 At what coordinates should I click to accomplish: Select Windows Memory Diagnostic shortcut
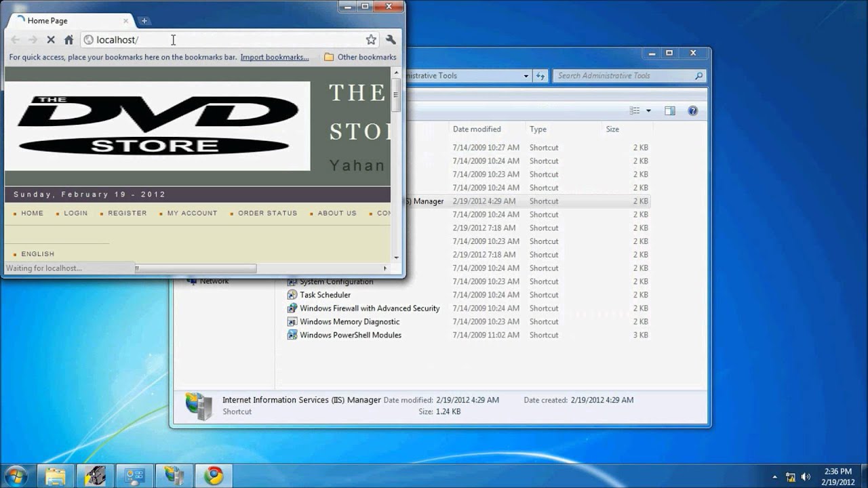(350, 322)
